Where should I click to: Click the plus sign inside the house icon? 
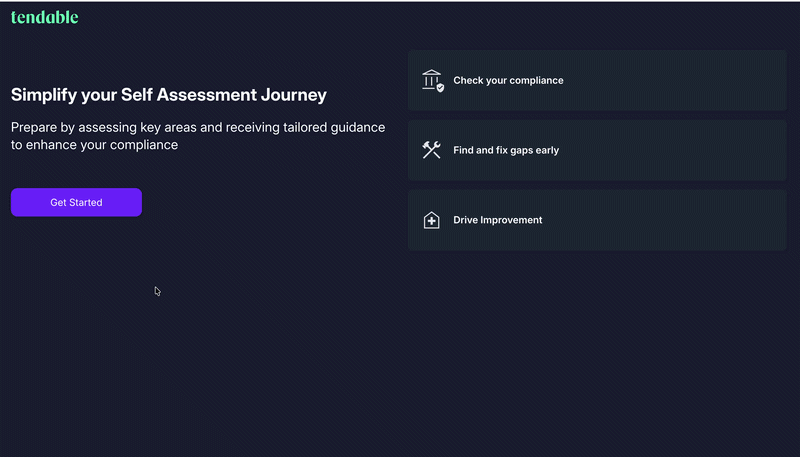click(x=432, y=221)
